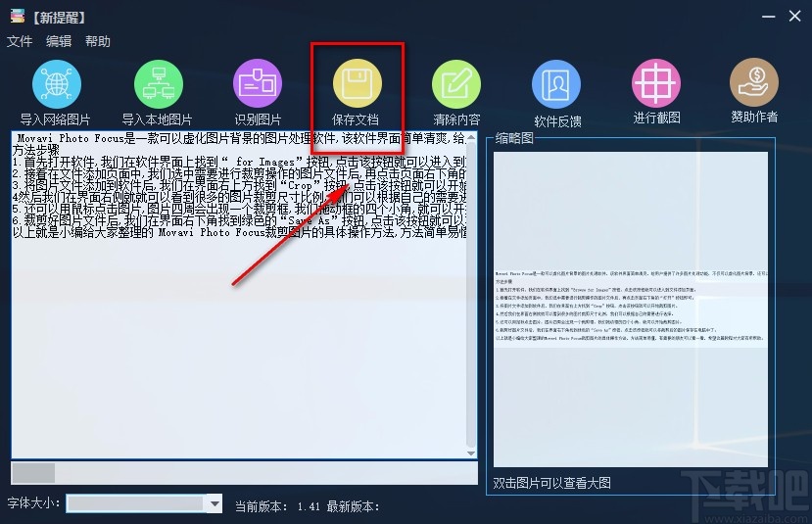Open the 文件 menu

pos(20,41)
